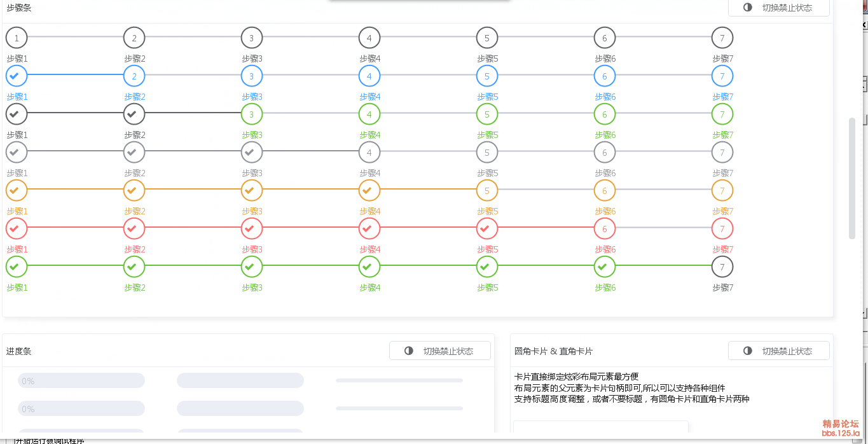Click the second 0% progress bar

81,408
